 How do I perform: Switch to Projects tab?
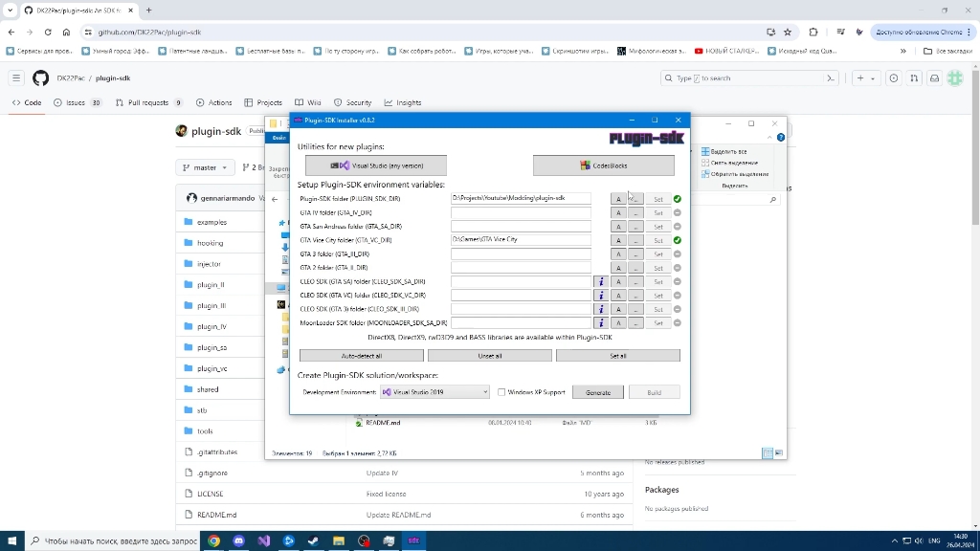(263, 102)
